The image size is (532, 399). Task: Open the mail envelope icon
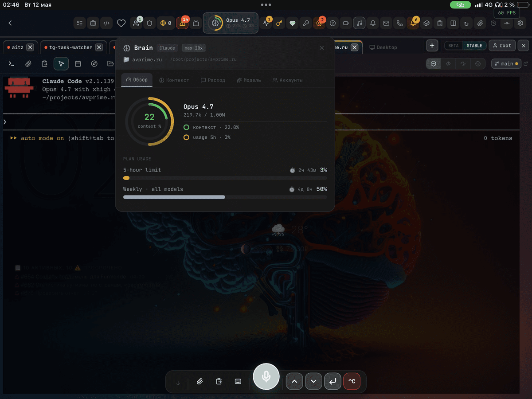point(387,23)
